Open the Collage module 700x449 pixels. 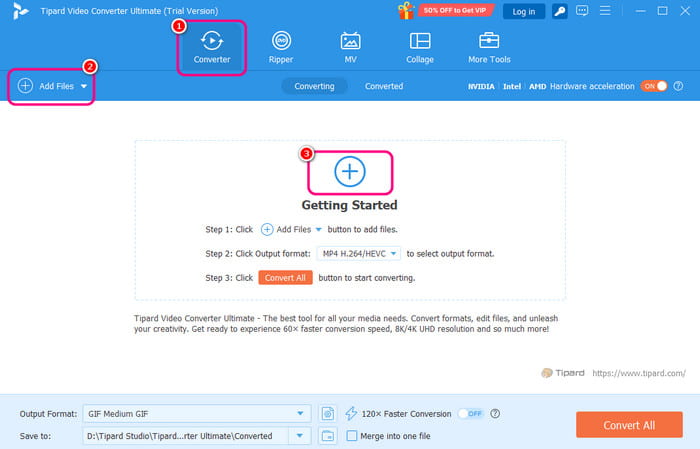pos(420,47)
